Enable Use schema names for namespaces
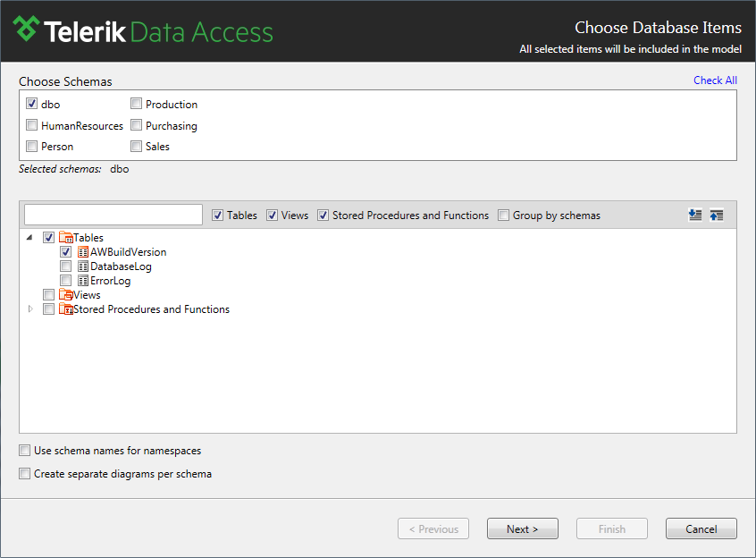This screenshot has width=756, height=558. [25, 451]
